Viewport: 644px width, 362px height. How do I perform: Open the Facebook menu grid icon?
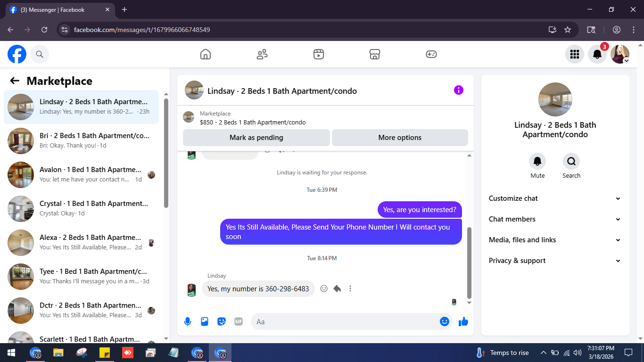(574, 54)
